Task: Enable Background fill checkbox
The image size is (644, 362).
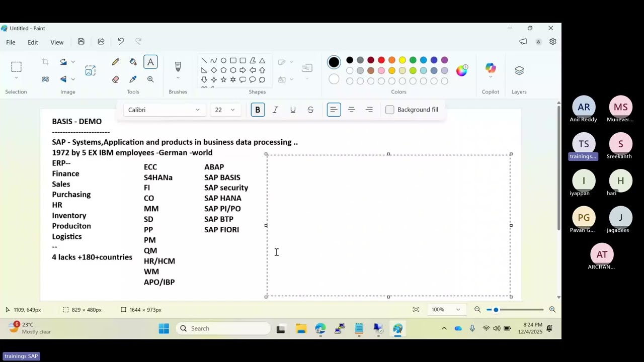Action: (x=390, y=110)
